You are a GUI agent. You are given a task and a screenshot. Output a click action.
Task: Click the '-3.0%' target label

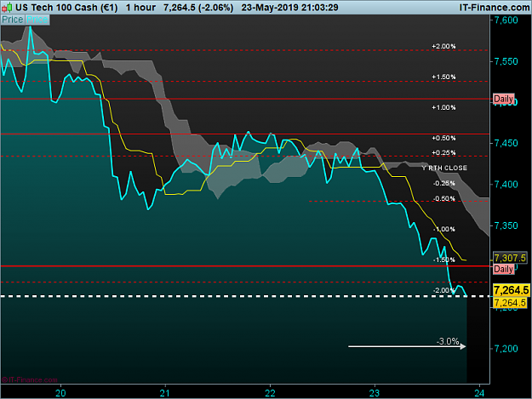(448, 341)
